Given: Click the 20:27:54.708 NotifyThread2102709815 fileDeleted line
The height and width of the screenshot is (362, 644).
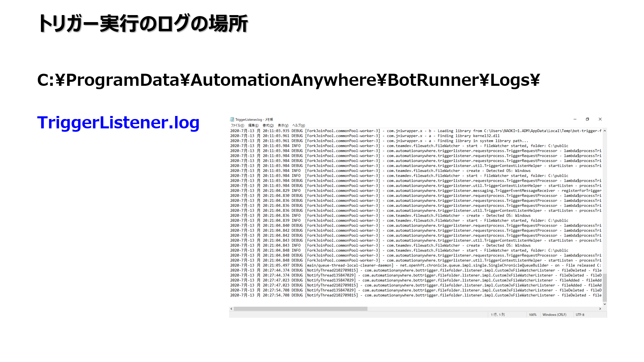Looking at the screenshot, I should click(416, 295).
